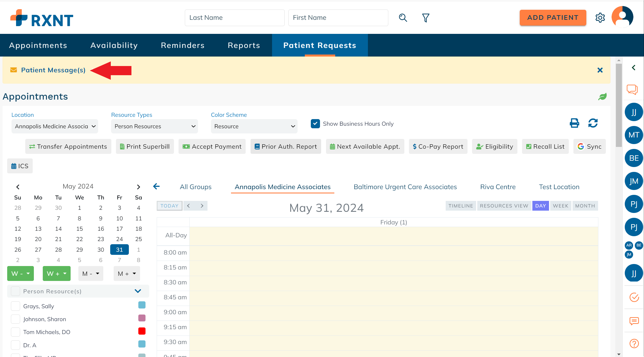This screenshot has height=357, width=644.
Task: Switch to the Availability tab
Action: (114, 45)
